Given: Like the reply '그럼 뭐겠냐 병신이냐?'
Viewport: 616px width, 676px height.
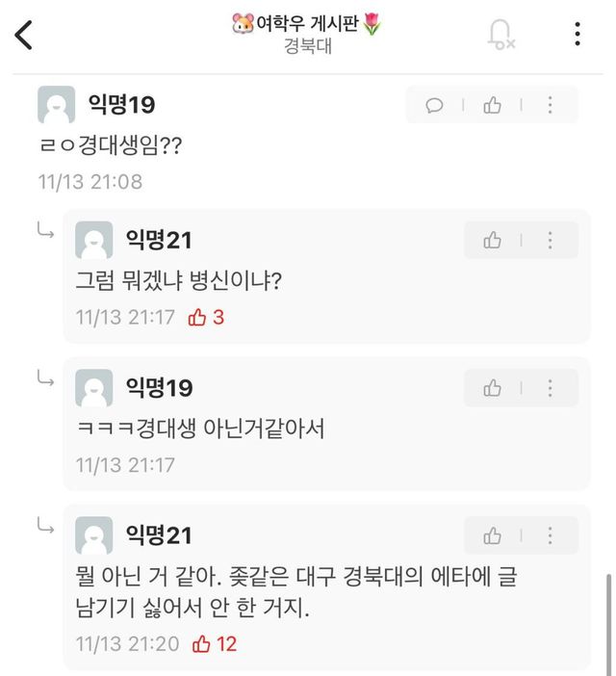Looking at the screenshot, I should 493,240.
